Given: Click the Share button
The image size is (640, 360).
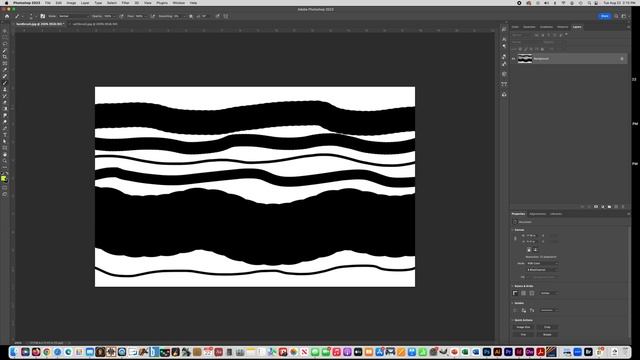Looking at the screenshot, I should 604,16.
